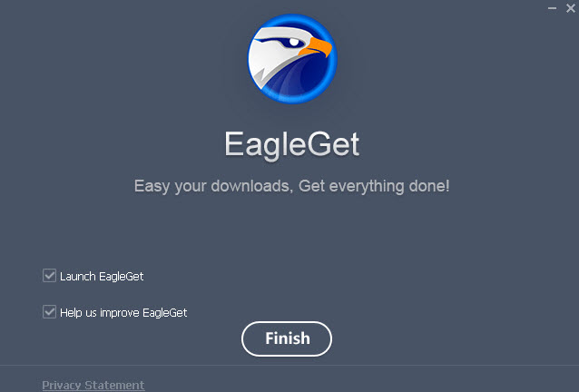Close the installer using the X icon
The image size is (579, 392).
(x=571, y=8)
